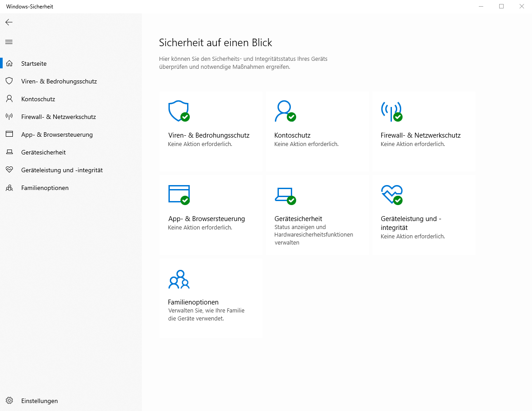Viewport: 532px width, 411px height.
Task: Click the Gerätesicherheit tile title
Action: click(x=298, y=219)
